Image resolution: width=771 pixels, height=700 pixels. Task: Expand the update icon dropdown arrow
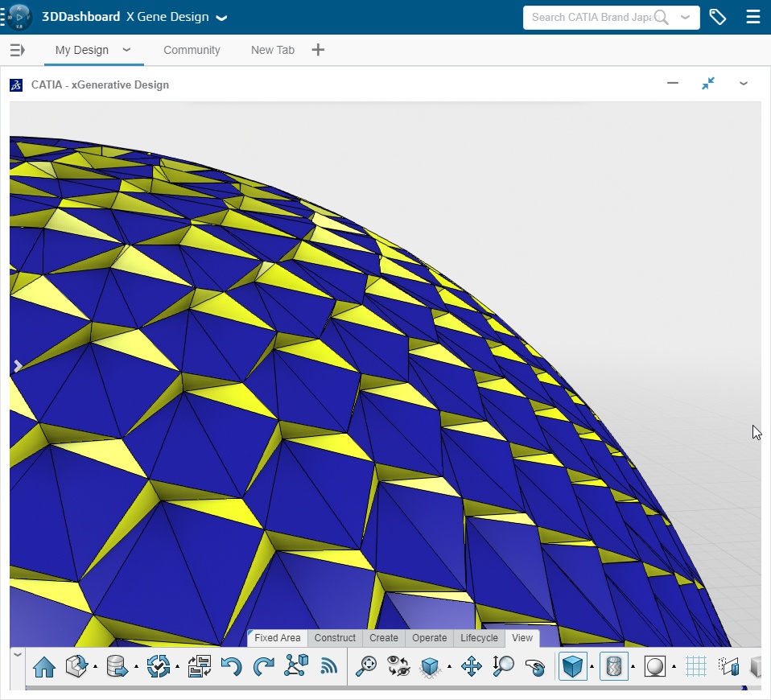[x=178, y=667]
